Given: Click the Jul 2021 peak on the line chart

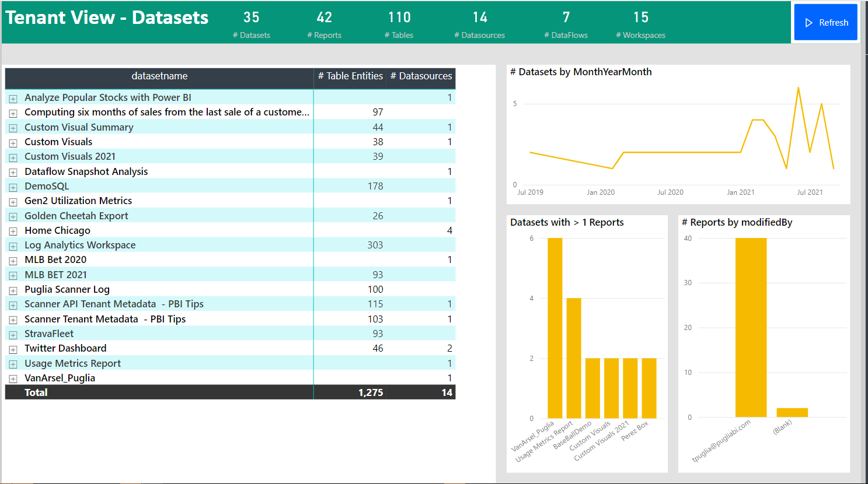Looking at the screenshot, I should (x=799, y=89).
